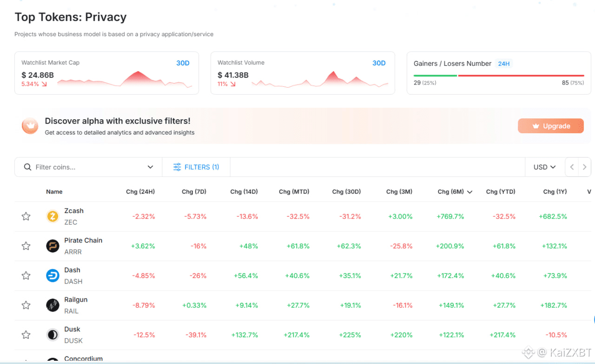This screenshot has height=364, width=595.
Task: Toggle the favorite star for Dash
Action: pos(26,276)
